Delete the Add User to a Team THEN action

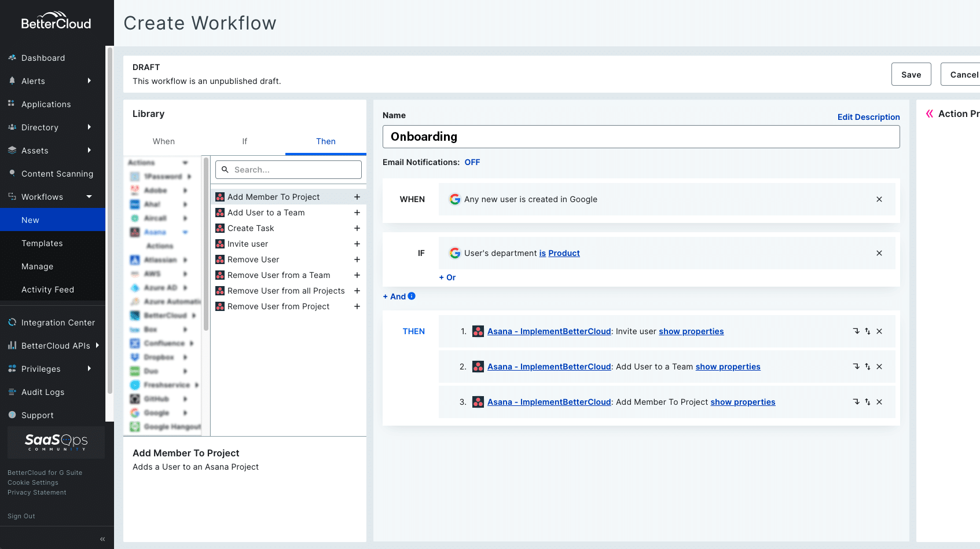pyautogui.click(x=879, y=367)
